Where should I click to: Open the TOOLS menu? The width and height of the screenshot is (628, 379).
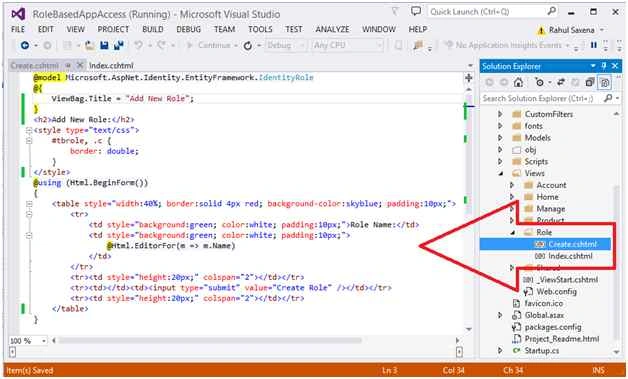pos(260,30)
